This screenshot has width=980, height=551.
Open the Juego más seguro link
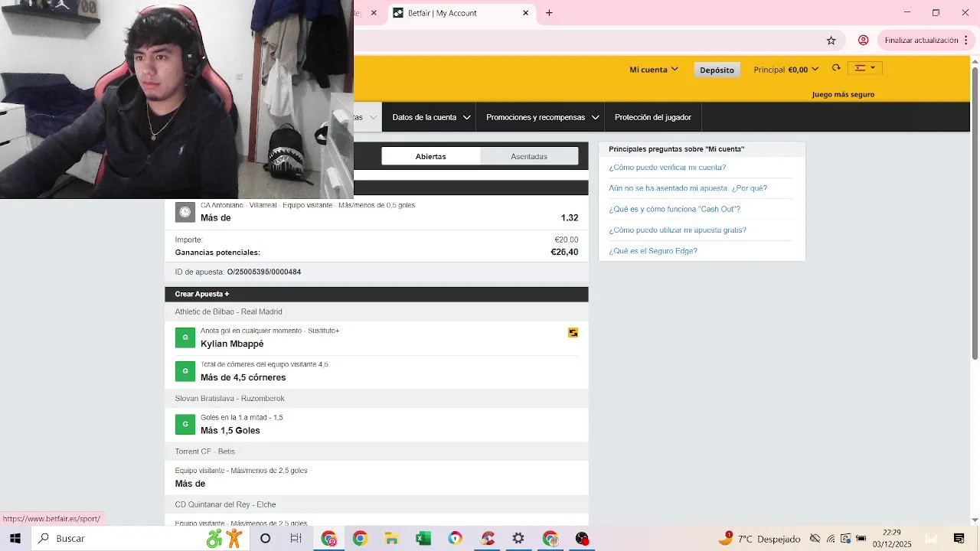point(843,95)
